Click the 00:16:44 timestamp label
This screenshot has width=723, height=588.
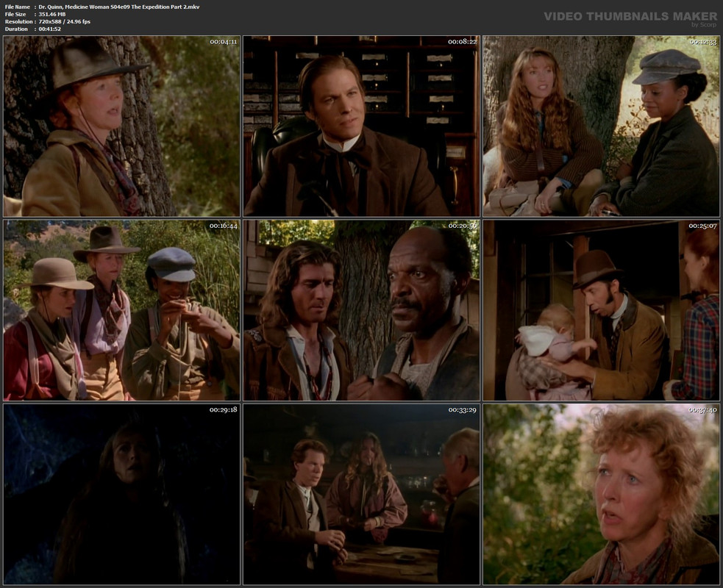point(223,226)
